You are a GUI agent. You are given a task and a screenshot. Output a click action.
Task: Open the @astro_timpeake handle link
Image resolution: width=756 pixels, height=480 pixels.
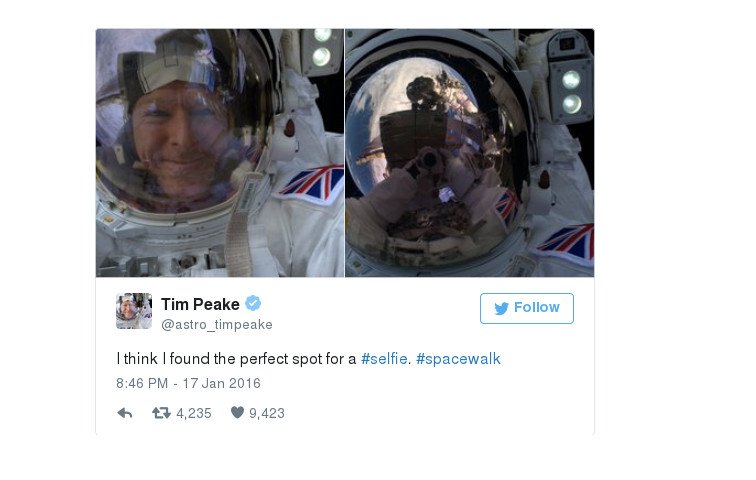[216, 325]
